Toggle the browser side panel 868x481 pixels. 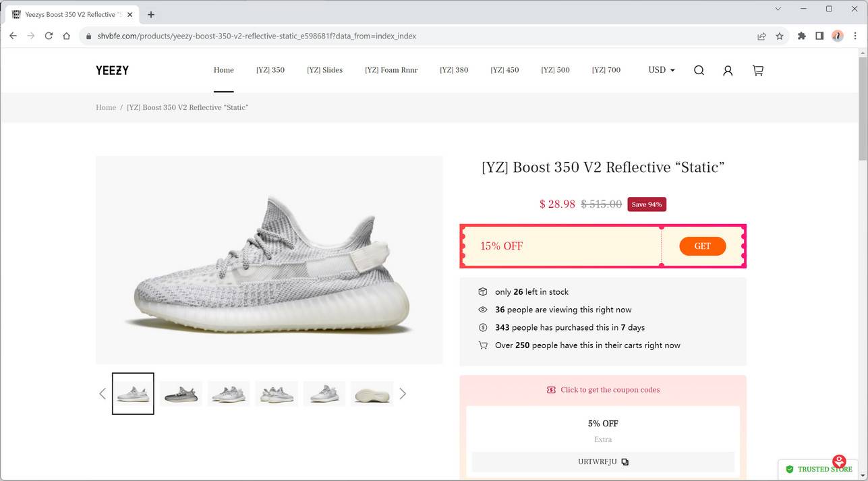tap(819, 36)
